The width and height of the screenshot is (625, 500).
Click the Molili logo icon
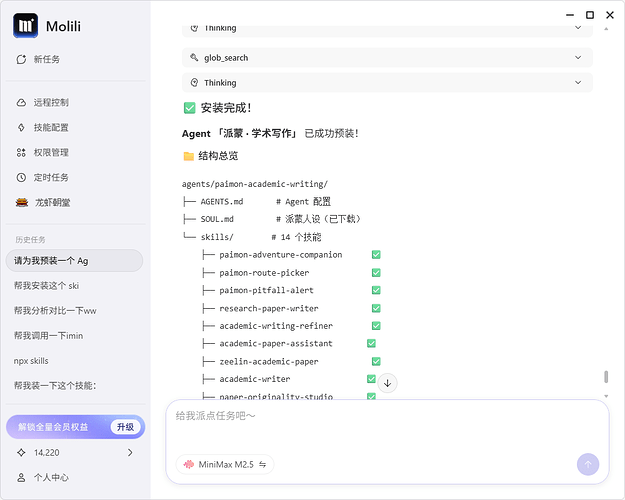pos(26,26)
